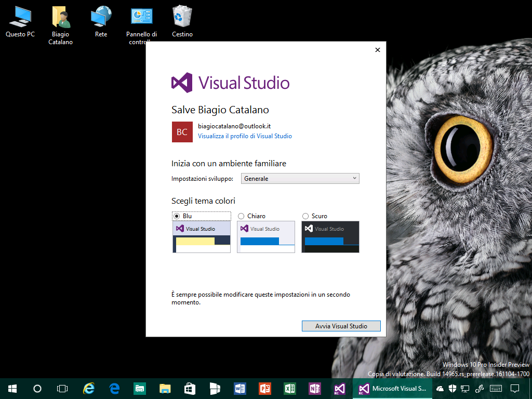Viewport: 532px width, 399px height.
Task: Click the Microsoft Visual S... running taskbar button
Action: coord(393,389)
